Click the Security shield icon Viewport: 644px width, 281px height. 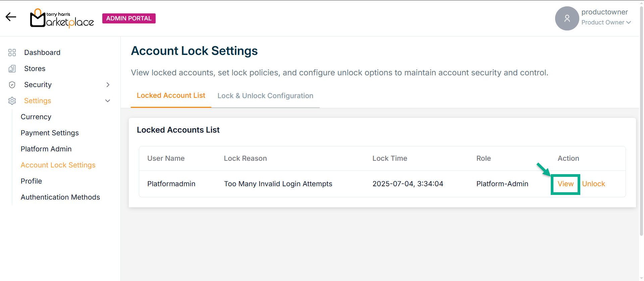(12, 85)
